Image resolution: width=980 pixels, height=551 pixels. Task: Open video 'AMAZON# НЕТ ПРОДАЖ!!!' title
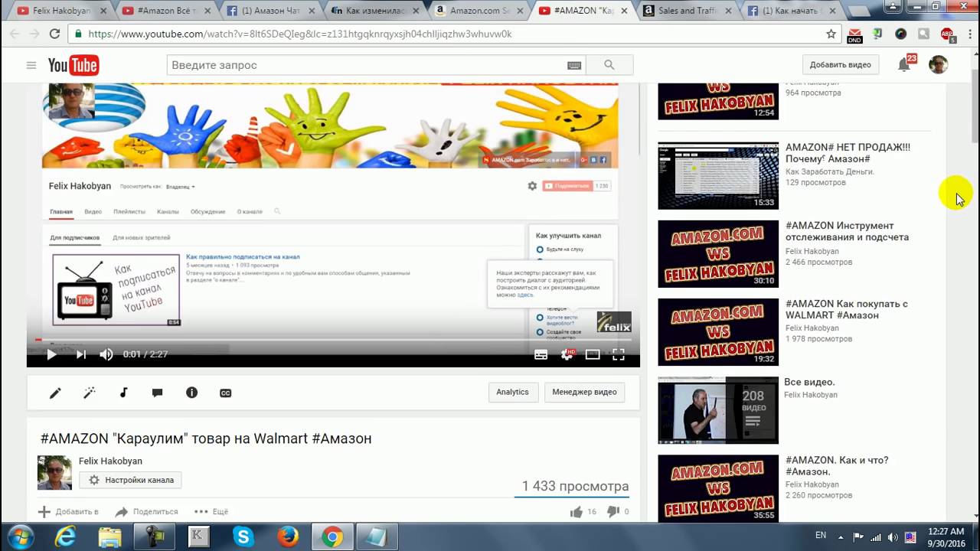pyautogui.click(x=848, y=153)
